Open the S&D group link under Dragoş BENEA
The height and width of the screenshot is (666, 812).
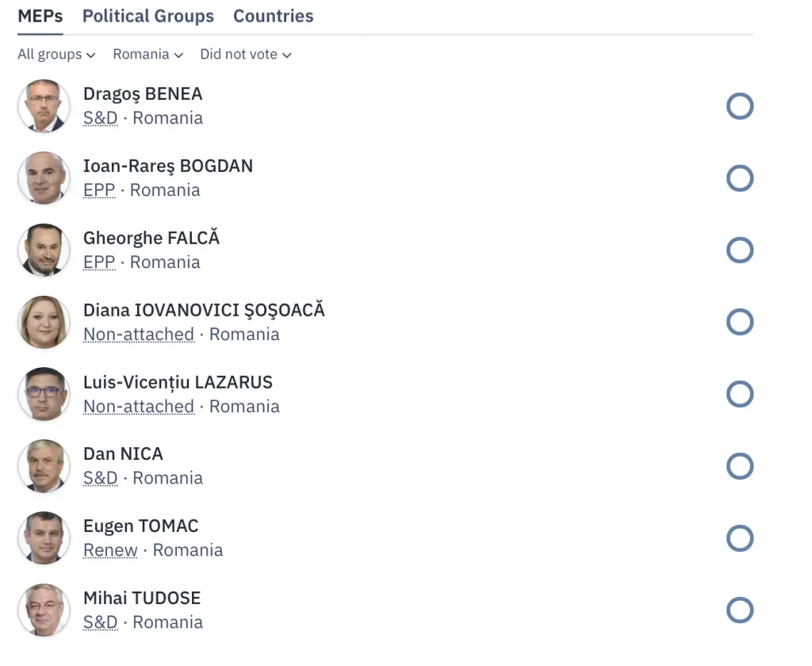click(x=100, y=118)
